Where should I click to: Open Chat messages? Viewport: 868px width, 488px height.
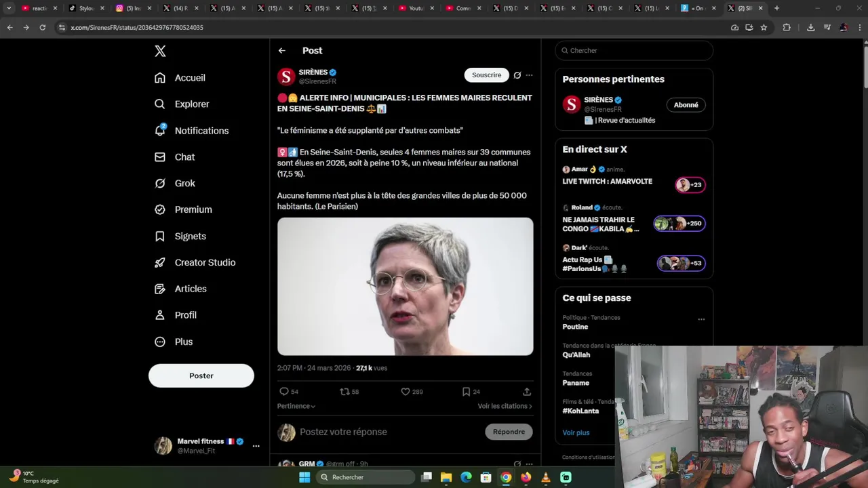tap(175, 157)
